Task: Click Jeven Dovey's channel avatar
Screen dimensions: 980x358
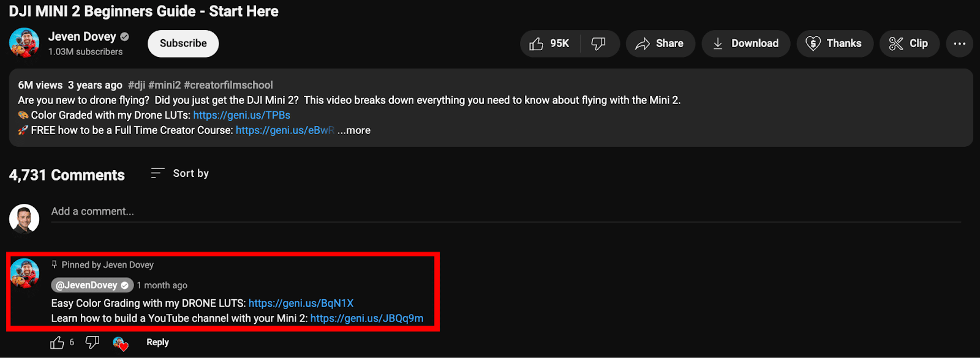Action: tap(23, 43)
